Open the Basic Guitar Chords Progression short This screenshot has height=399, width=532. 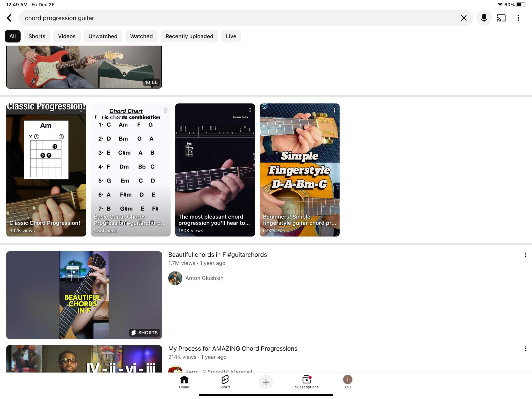tap(131, 170)
